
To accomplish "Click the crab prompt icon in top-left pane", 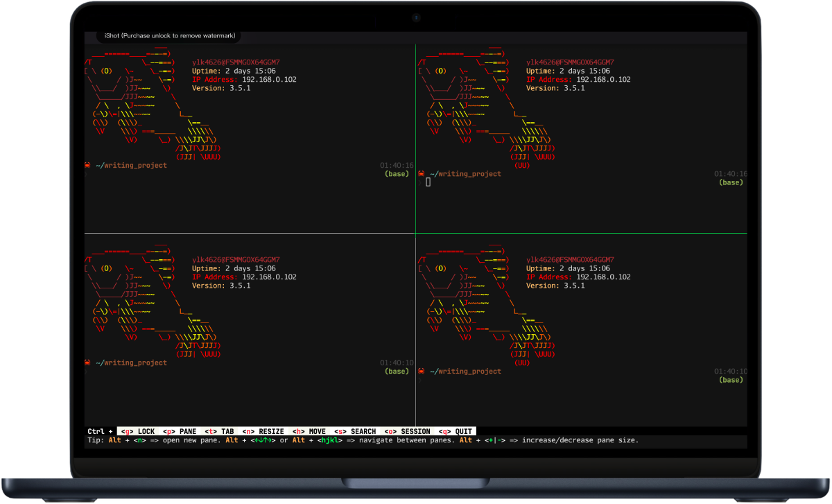I will pyautogui.click(x=87, y=166).
